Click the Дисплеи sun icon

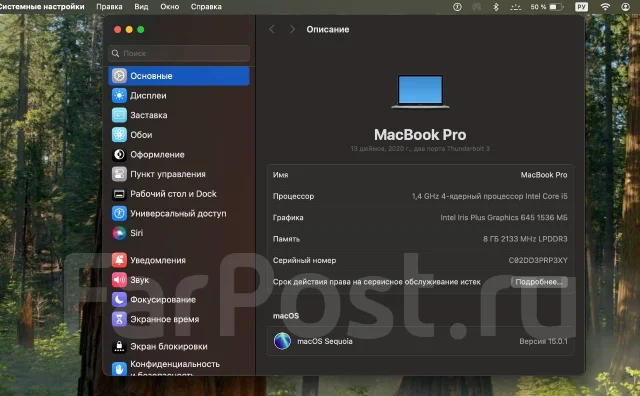pos(119,96)
